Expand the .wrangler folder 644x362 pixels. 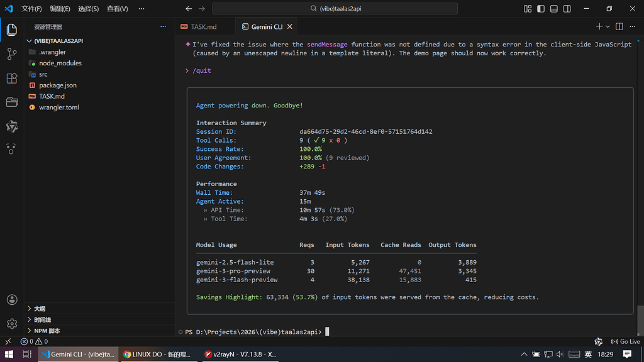(x=99, y=52)
